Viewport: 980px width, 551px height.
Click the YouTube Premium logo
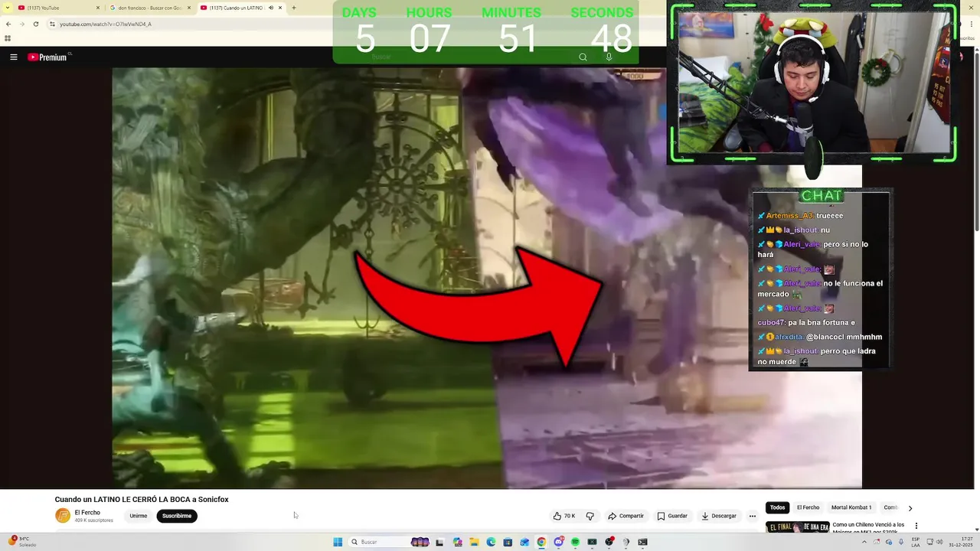(x=49, y=57)
